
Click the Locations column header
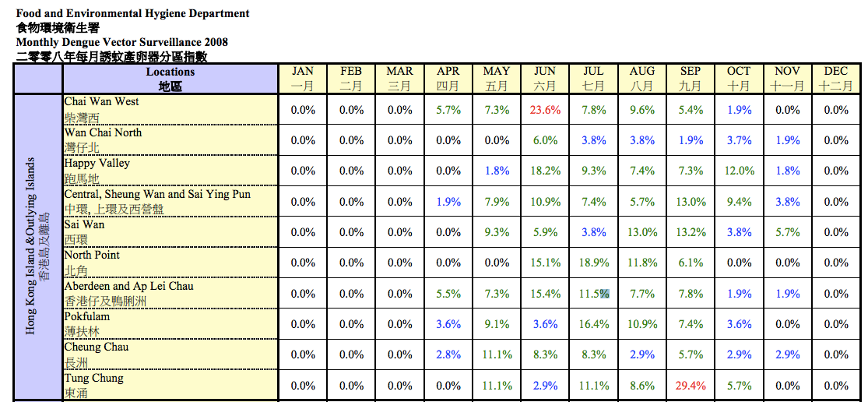tap(170, 79)
